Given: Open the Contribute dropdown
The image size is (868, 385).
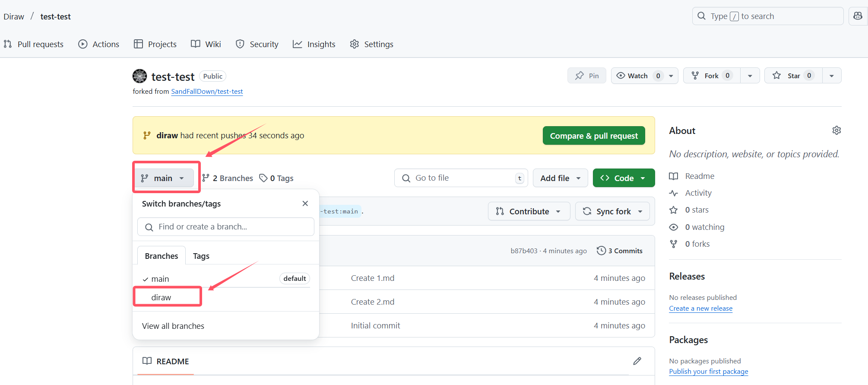Looking at the screenshot, I should (x=529, y=211).
